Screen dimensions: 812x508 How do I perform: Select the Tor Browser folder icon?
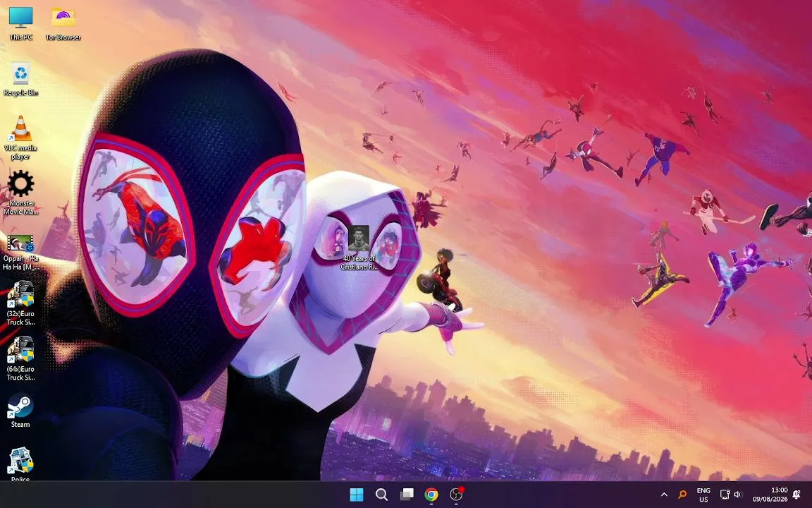point(63,24)
